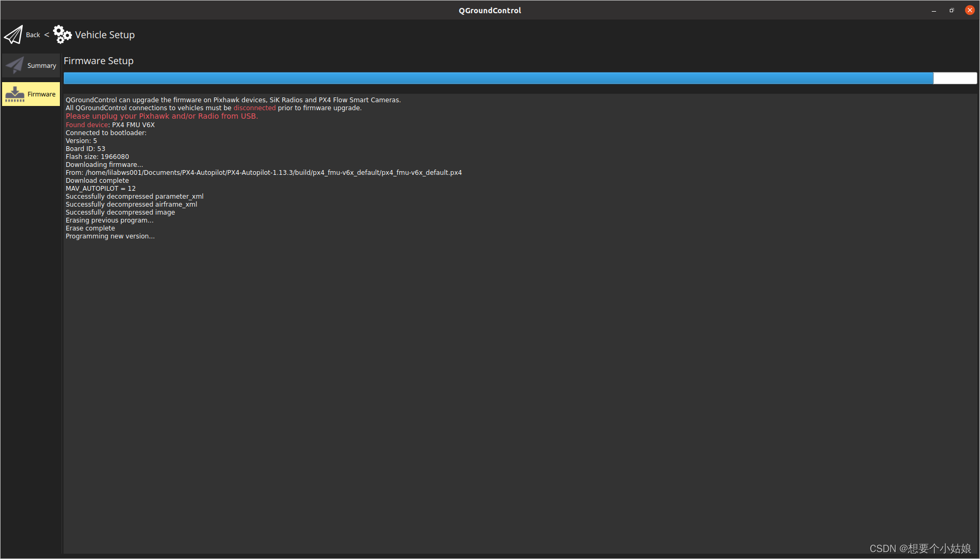Click the left-chevron beside Back
Image resolution: width=980 pixels, height=559 pixels.
46,34
